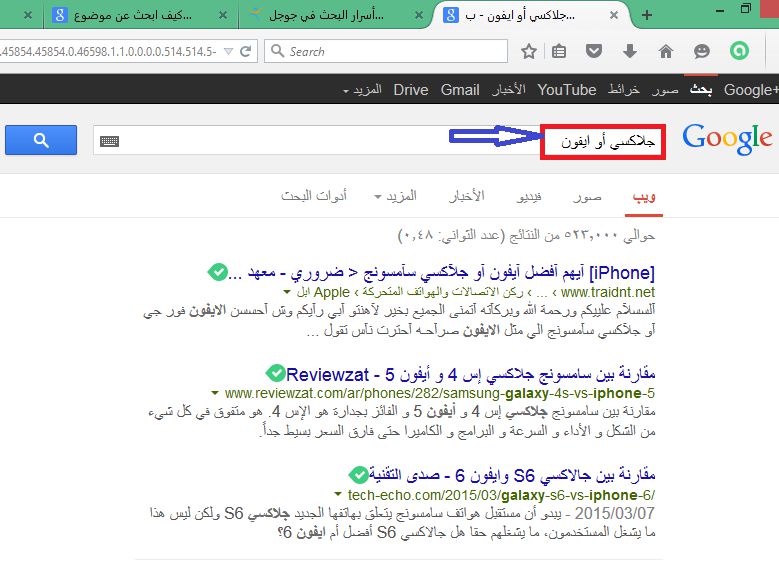The width and height of the screenshot is (779, 565).
Task: Open مقارنة بين جالاكسي S6 وايفون 6 link
Action: [x=512, y=475]
